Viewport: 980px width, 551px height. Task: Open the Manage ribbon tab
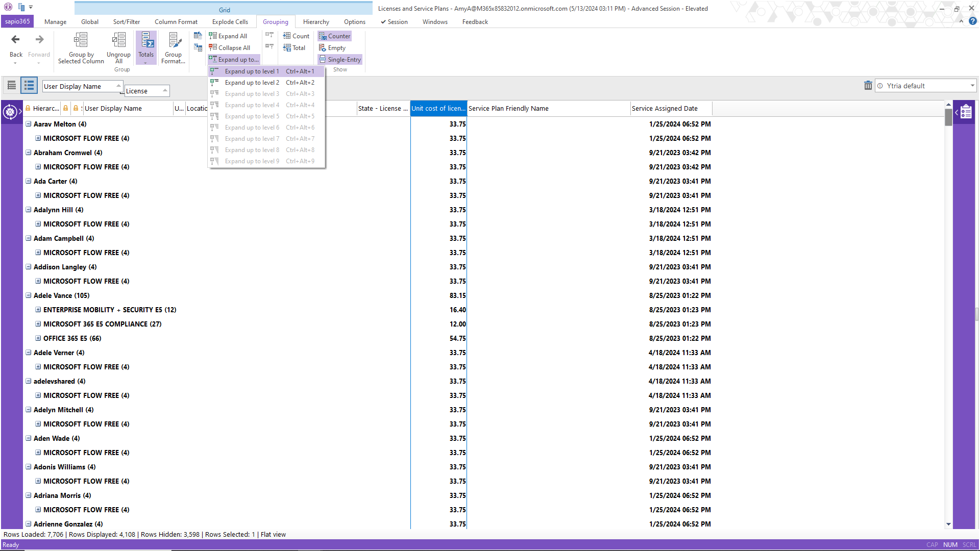(55, 22)
